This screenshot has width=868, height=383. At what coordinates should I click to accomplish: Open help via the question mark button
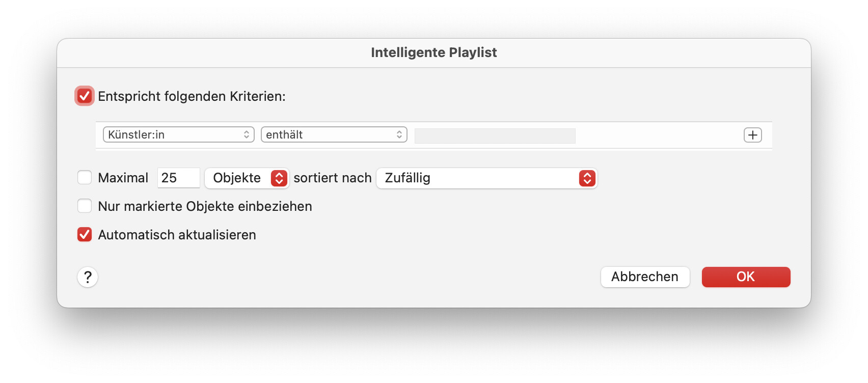coord(88,277)
